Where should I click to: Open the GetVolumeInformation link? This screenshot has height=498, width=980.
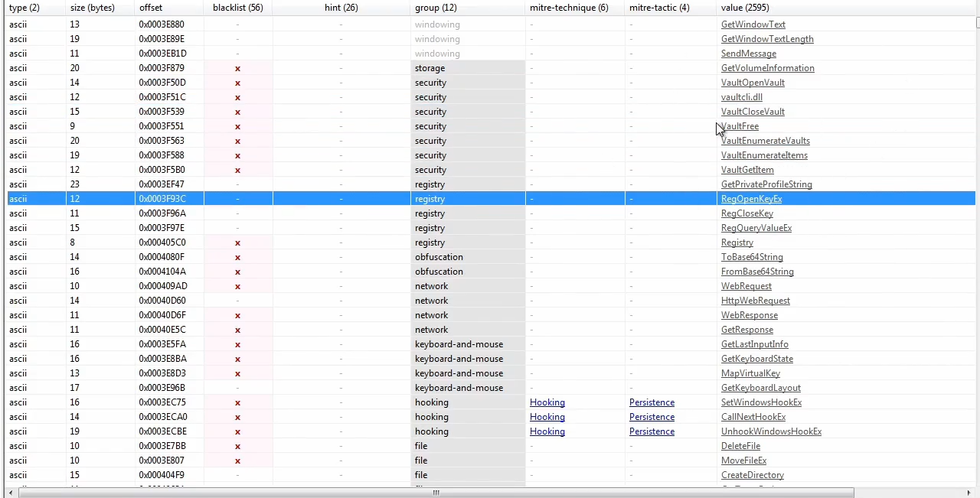point(767,68)
